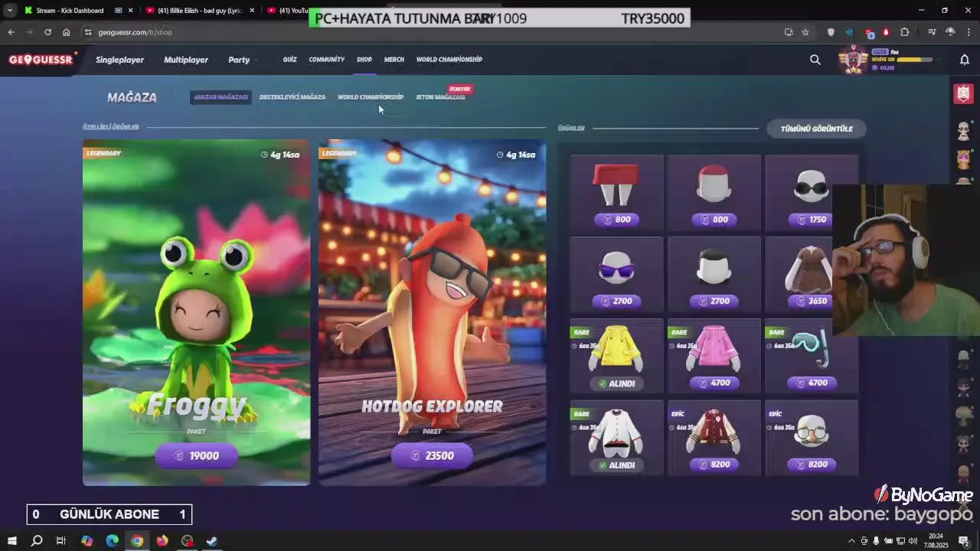Buy Hotdog Explorer pack for 23500
980x551 pixels.
click(432, 455)
